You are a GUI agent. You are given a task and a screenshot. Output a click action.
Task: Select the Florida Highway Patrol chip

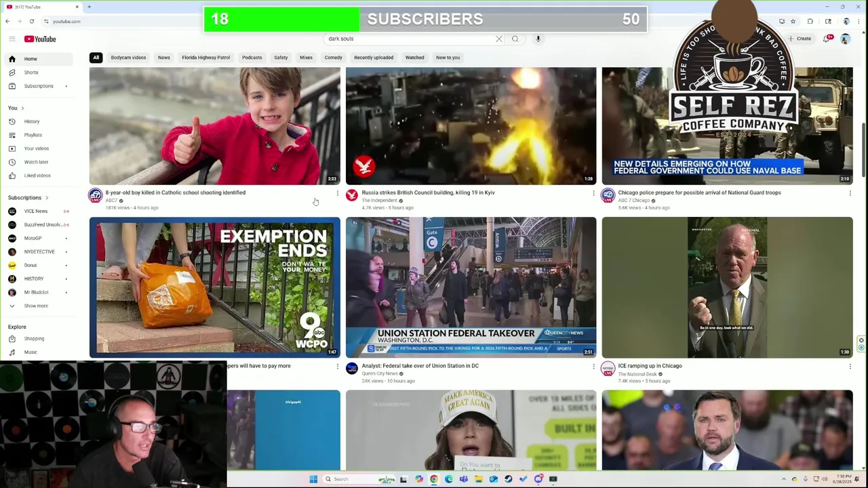(x=206, y=58)
